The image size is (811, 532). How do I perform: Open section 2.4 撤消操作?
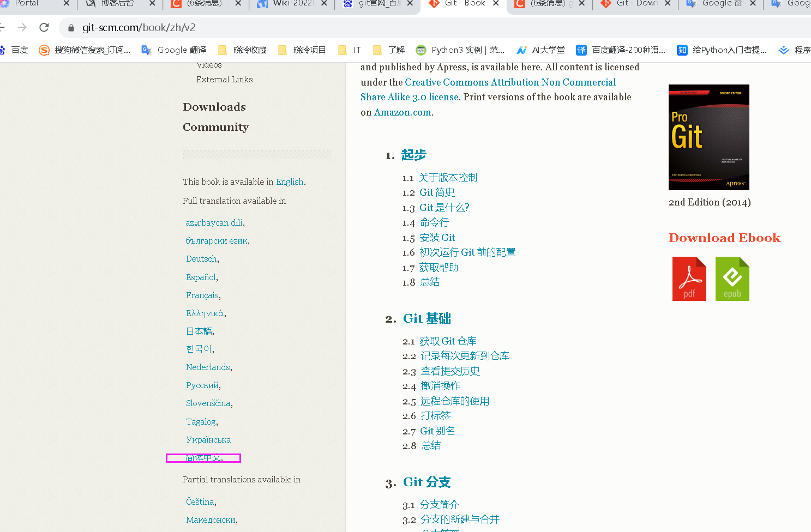coord(441,386)
